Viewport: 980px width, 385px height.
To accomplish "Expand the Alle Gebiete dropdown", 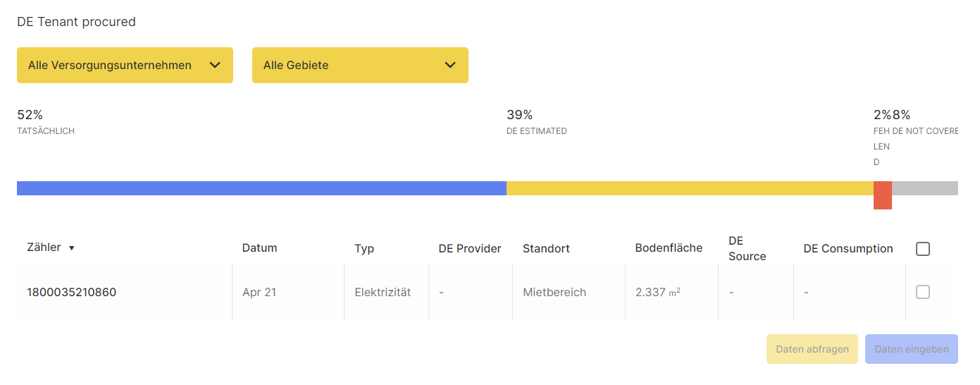I will click(359, 66).
